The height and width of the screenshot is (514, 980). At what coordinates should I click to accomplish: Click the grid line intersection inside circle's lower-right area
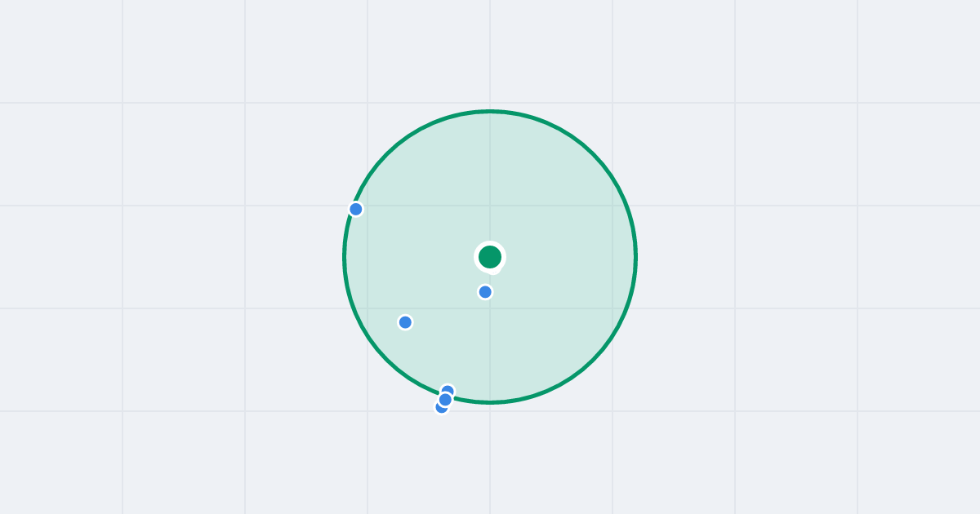(612, 308)
